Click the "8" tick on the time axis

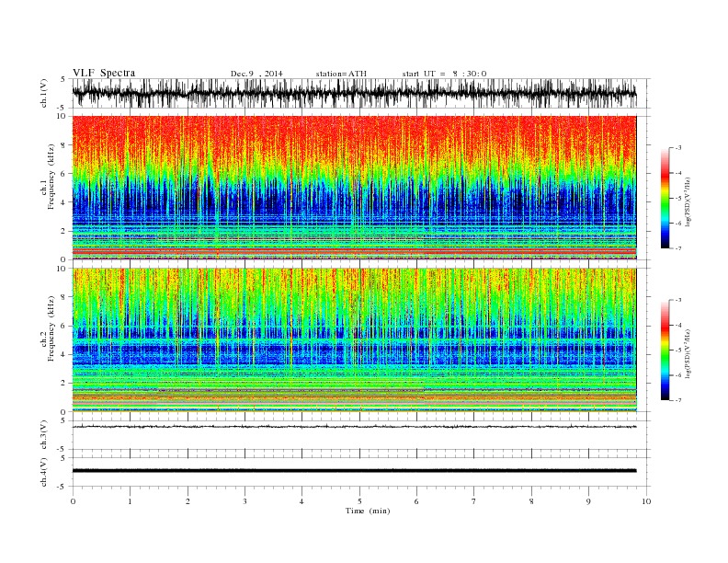click(x=531, y=501)
